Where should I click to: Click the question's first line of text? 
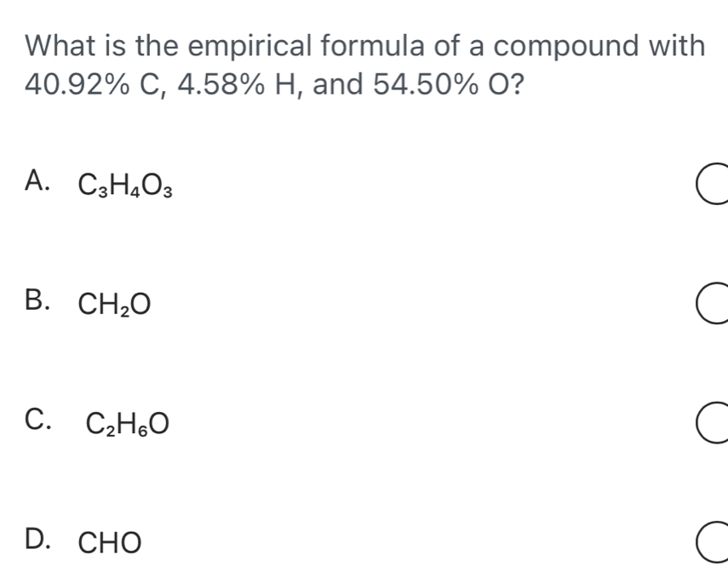pos(365,45)
